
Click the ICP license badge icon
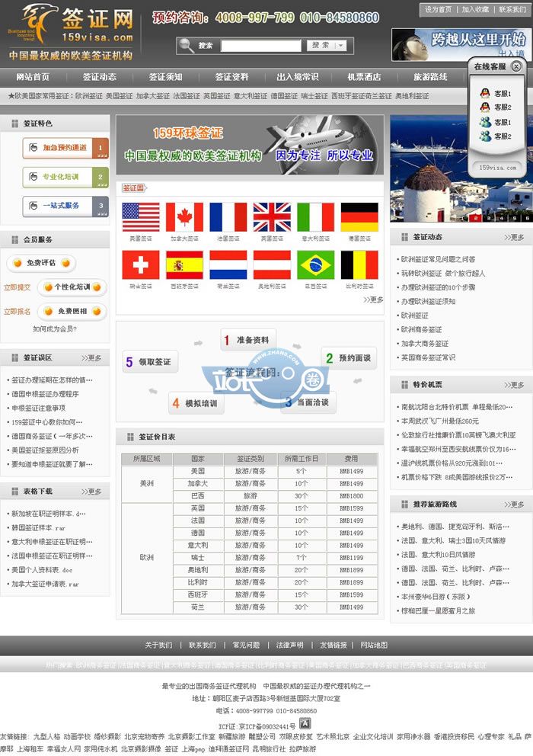pyautogui.click(x=305, y=723)
